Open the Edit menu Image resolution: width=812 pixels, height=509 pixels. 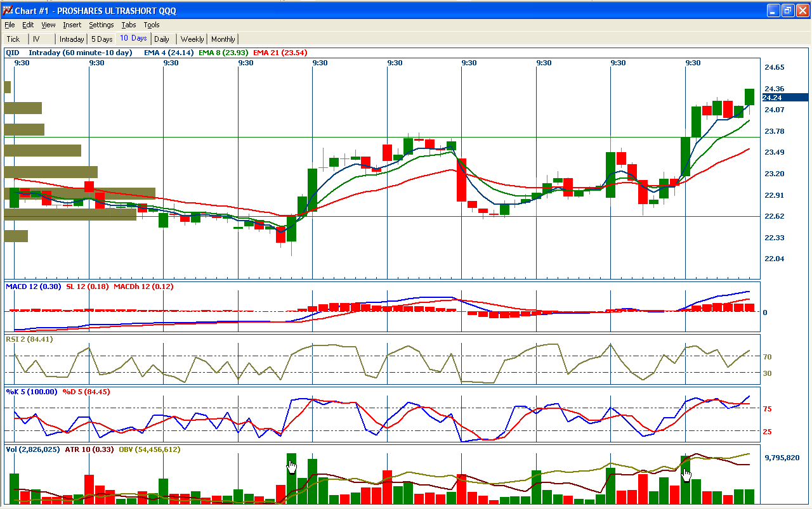(28, 25)
